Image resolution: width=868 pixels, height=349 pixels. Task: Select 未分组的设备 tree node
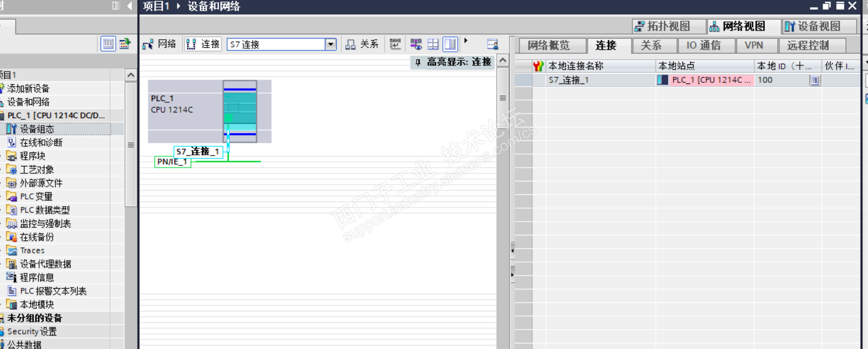pos(34,318)
